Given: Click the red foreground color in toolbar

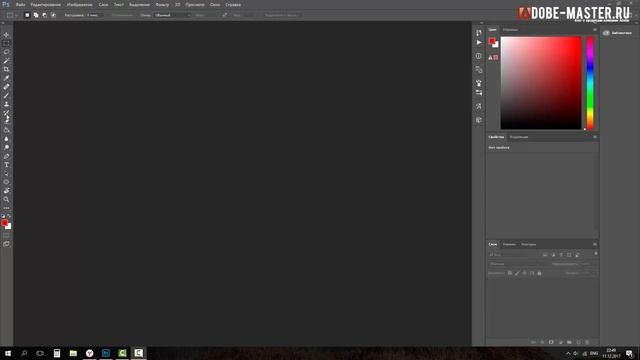Looking at the screenshot, I should [x=4, y=222].
